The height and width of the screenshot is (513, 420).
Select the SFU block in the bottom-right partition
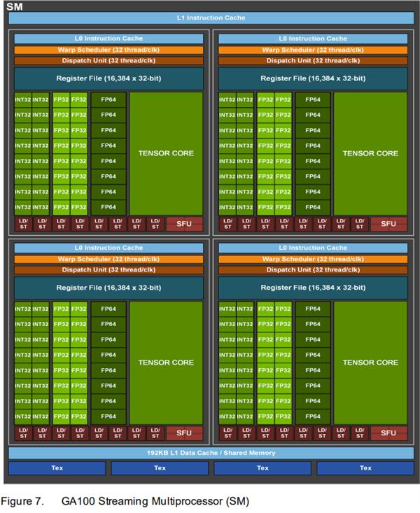pyautogui.click(x=389, y=433)
